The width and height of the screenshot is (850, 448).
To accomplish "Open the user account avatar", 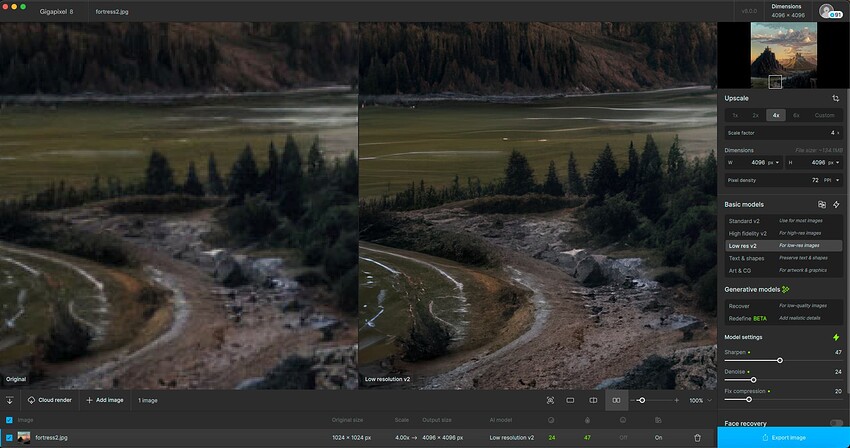I will 827,11.
